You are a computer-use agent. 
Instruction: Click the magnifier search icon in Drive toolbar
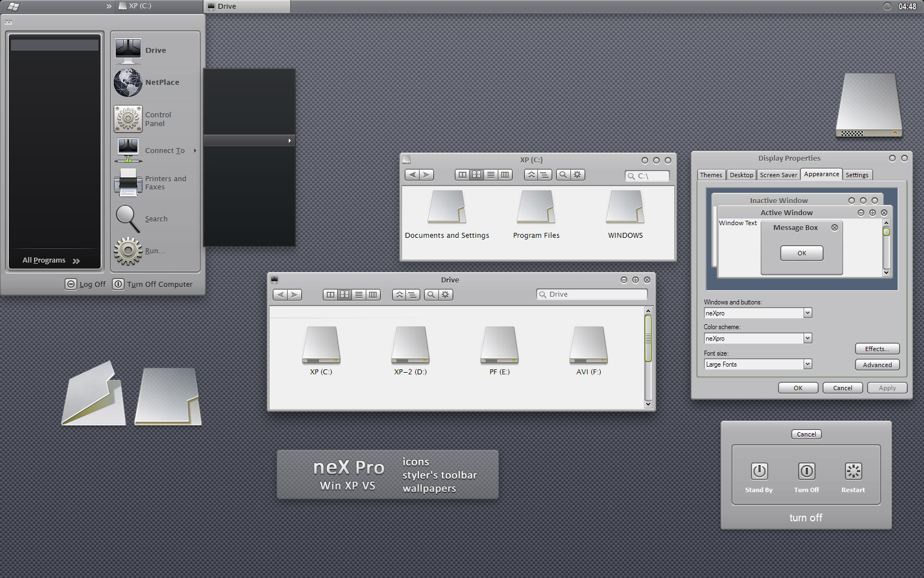click(x=431, y=295)
